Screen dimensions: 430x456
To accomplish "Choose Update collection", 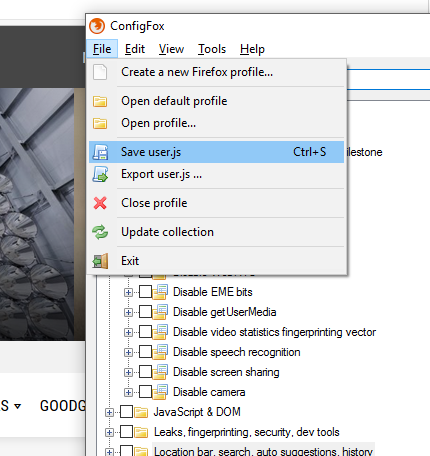I will click(216, 232).
